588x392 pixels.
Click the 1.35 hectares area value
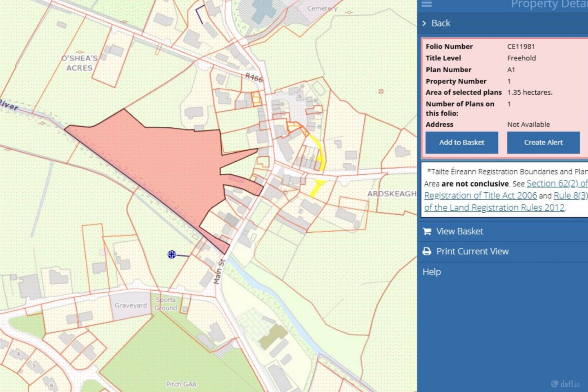point(530,92)
